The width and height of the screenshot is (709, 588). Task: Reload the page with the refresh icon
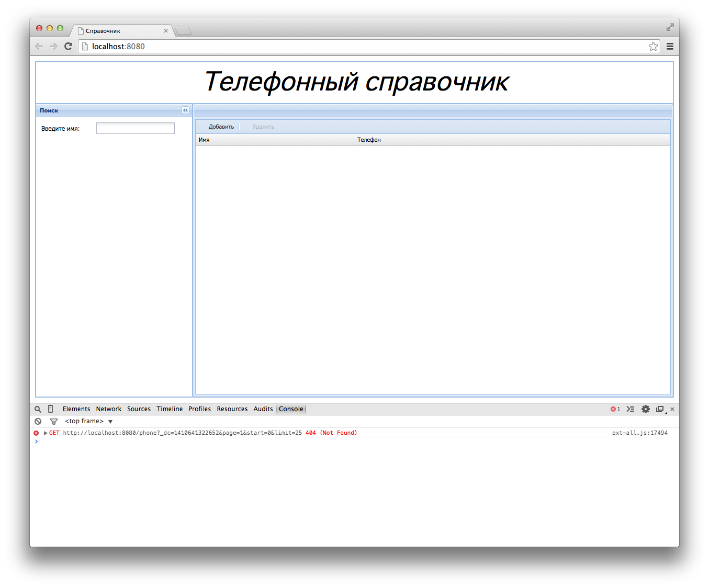click(x=68, y=47)
